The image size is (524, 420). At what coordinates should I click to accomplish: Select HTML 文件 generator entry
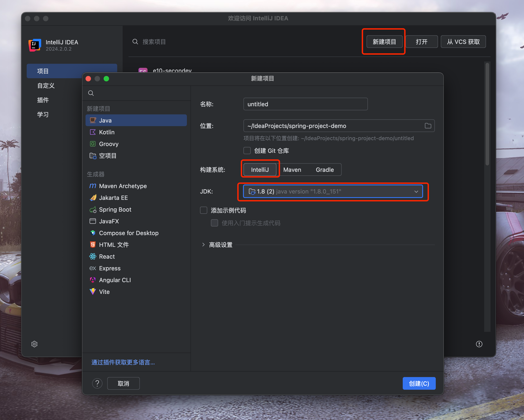click(136, 245)
